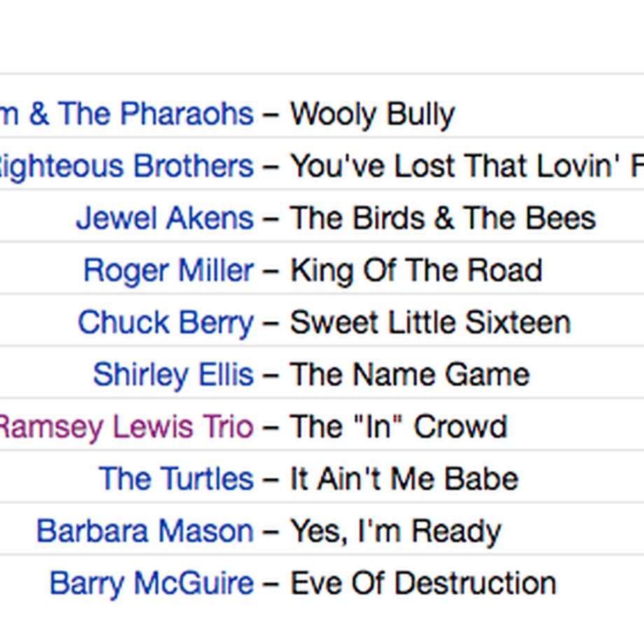
Task: Select Yes, I'm Ready song title
Action: click(395, 532)
